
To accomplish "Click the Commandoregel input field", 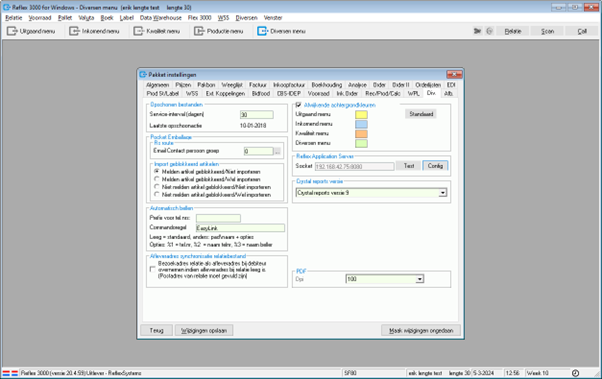I will (x=240, y=228).
